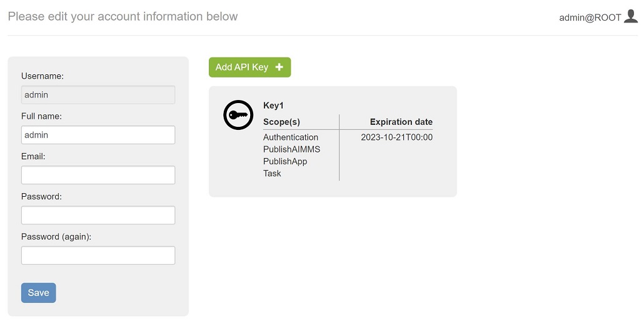644x328 pixels.
Task: Click the Expiration date column header
Action: (401, 122)
